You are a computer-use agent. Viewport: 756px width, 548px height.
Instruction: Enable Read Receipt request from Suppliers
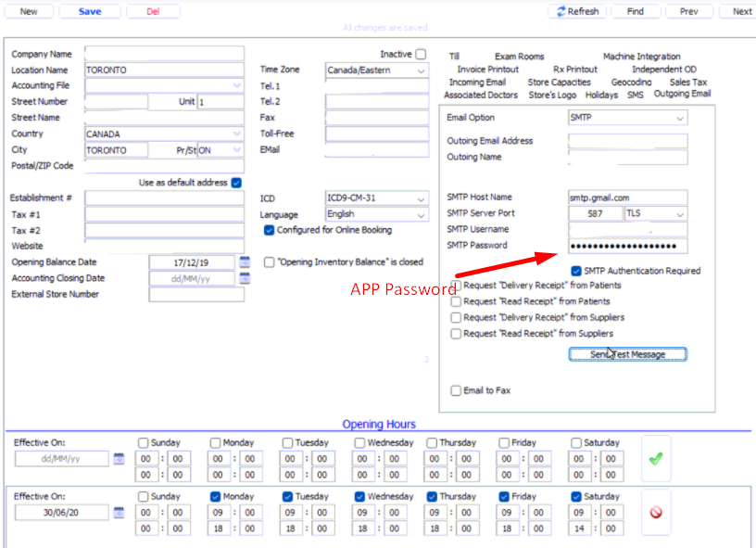(456, 333)
